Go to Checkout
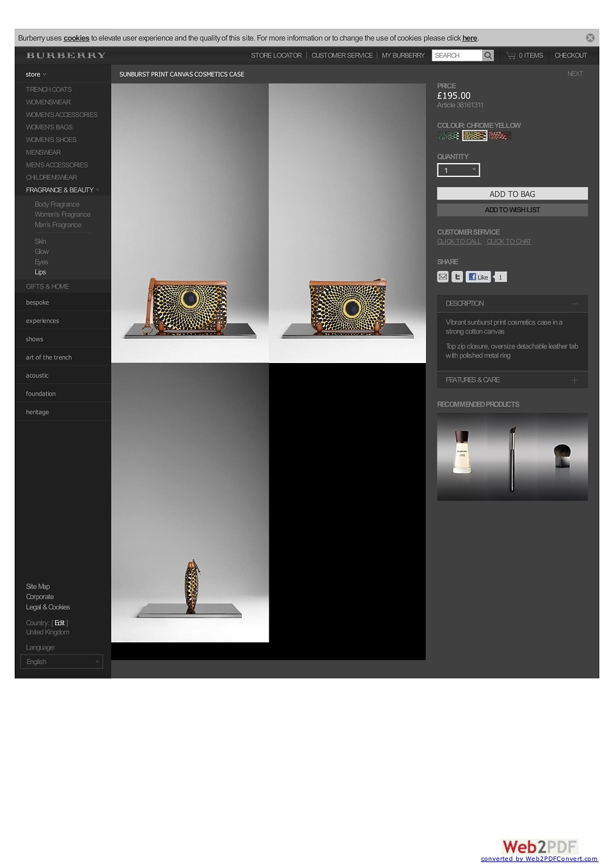Screen dimensions: 614x868 coord(571,56)
